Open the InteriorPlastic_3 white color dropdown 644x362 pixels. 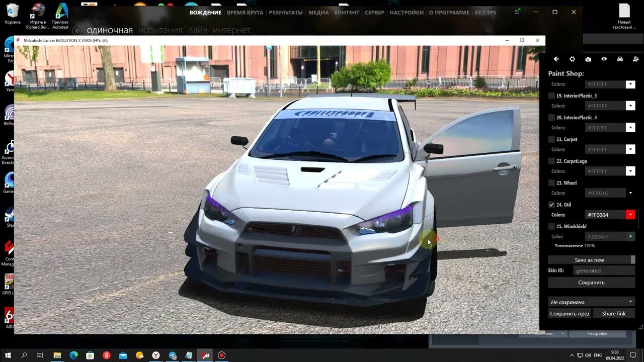click(630, 106)
